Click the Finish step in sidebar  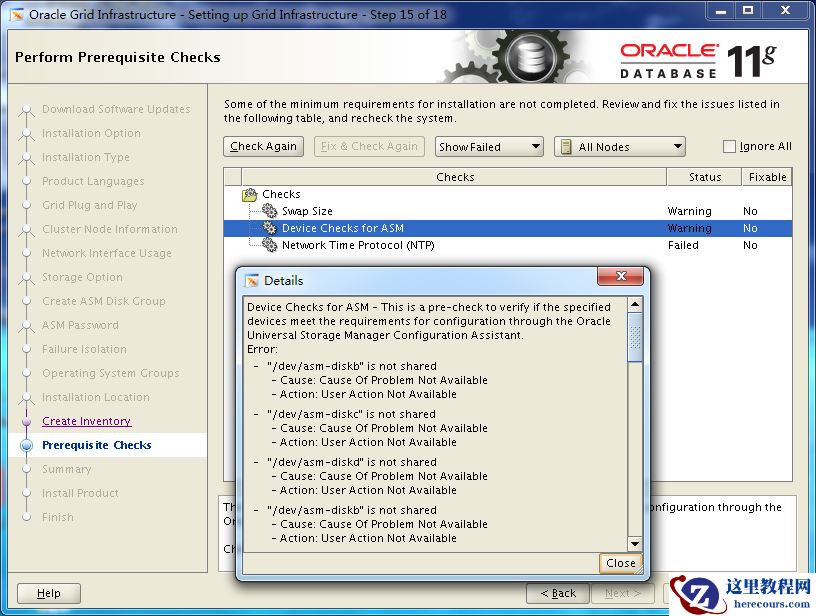point(58,517)
